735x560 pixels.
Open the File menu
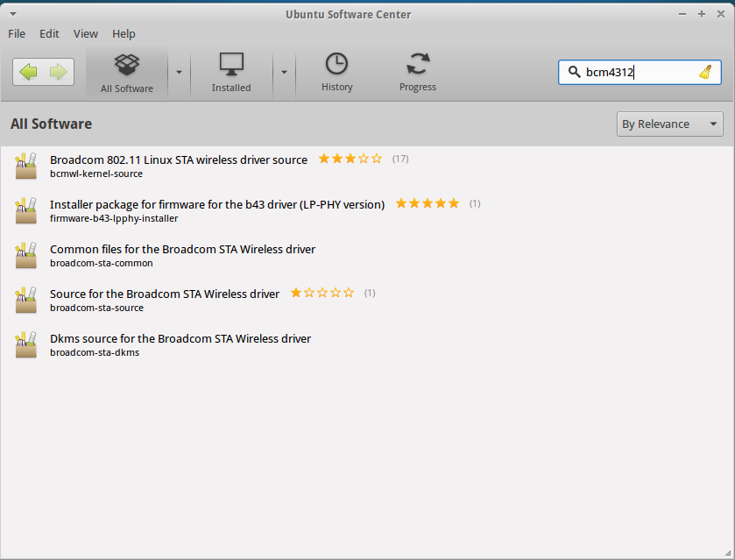pos(17,34)
